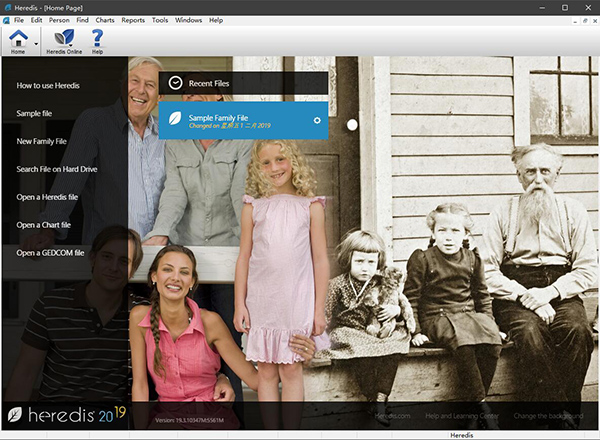The width and height of the screenshot is (600, 440).
Task: Open Heredis Online from the toolbar
Action: [x=64, y=41]
